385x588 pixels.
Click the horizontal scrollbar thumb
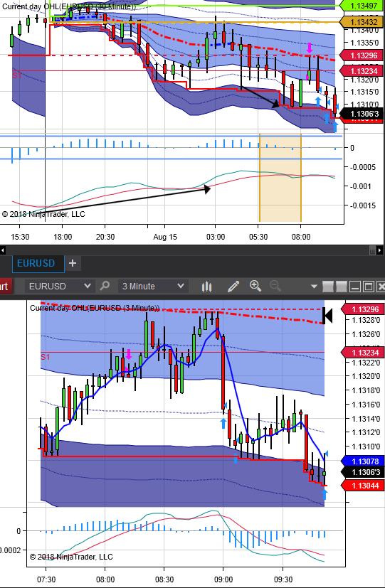coord(373,250)
